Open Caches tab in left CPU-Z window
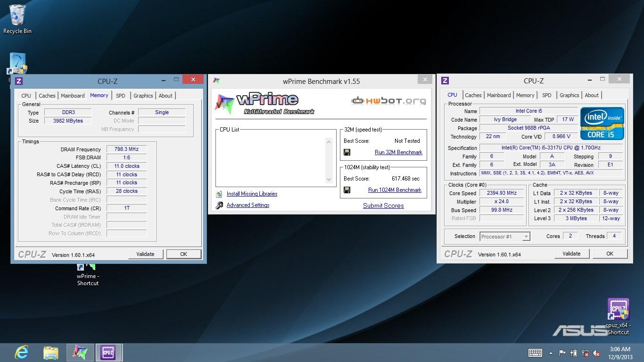644x362 pixels. point(47,96)
